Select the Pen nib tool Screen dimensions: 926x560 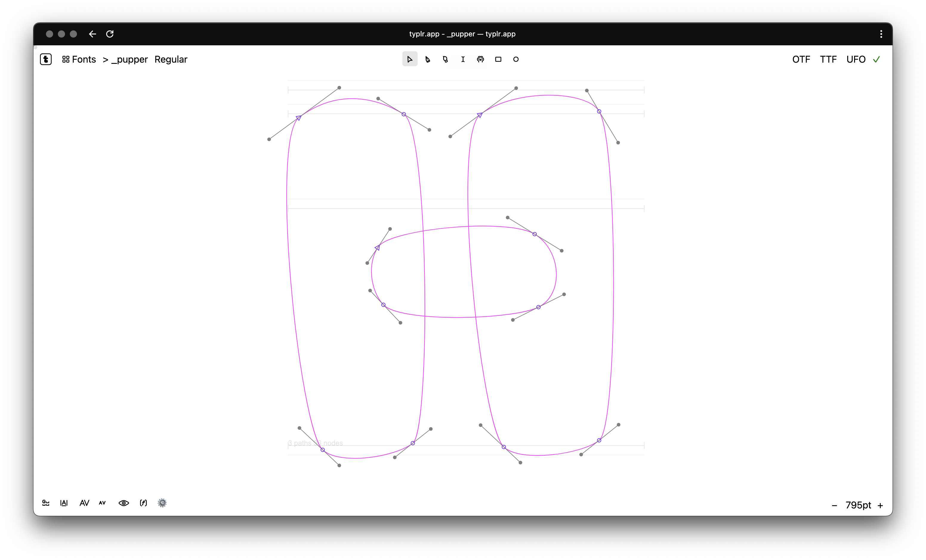[427, 59]
